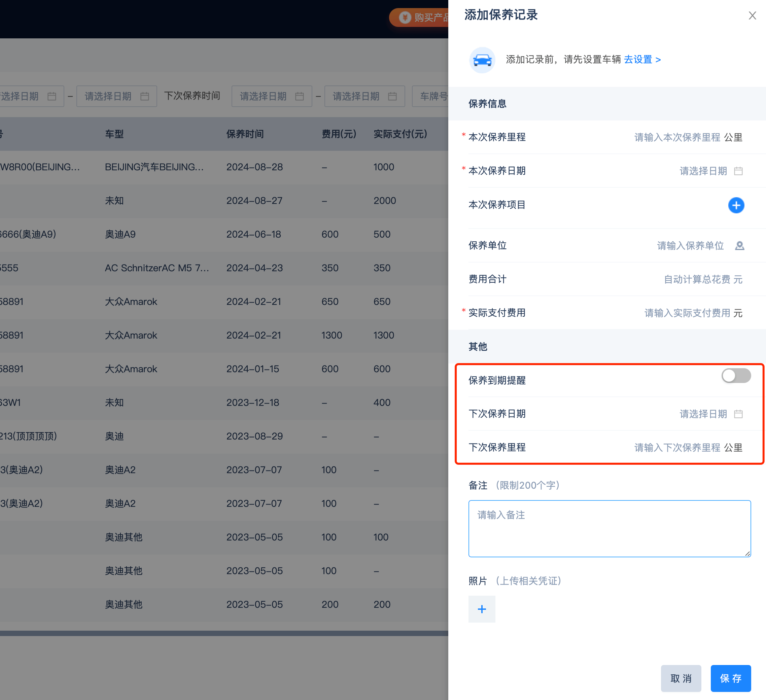Select the AC Schnitzer row
The height and width of the screenshot is (700, 766).
coord(224,268)
